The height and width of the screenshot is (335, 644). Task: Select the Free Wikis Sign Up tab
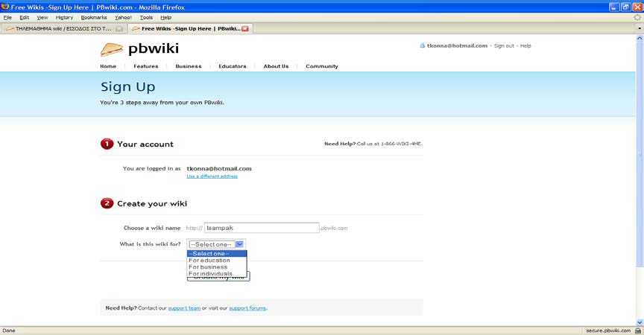(190, 29)
